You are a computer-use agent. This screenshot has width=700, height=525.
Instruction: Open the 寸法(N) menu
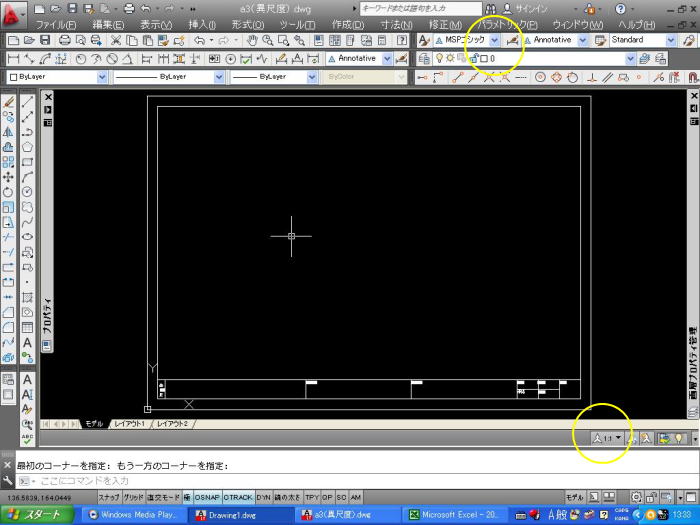(396, 25)
